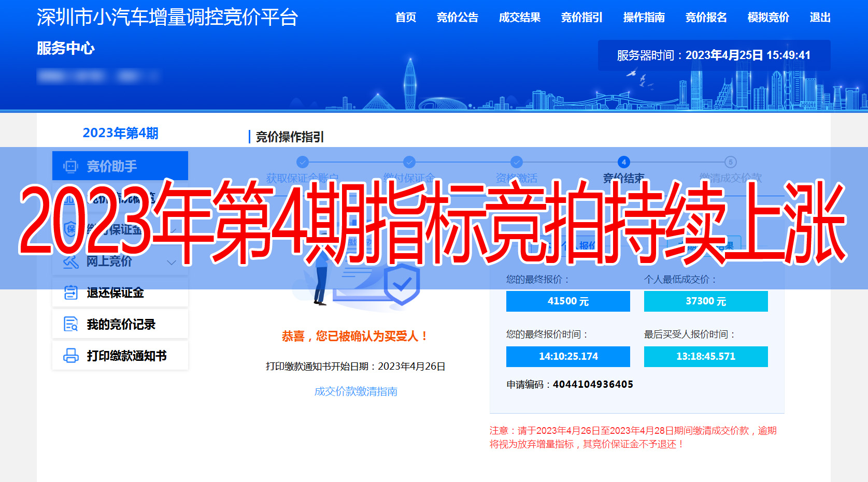Screen dimensions: 868x482
Task: Click the 2023年第4期 period label
Action: [120, 133]
